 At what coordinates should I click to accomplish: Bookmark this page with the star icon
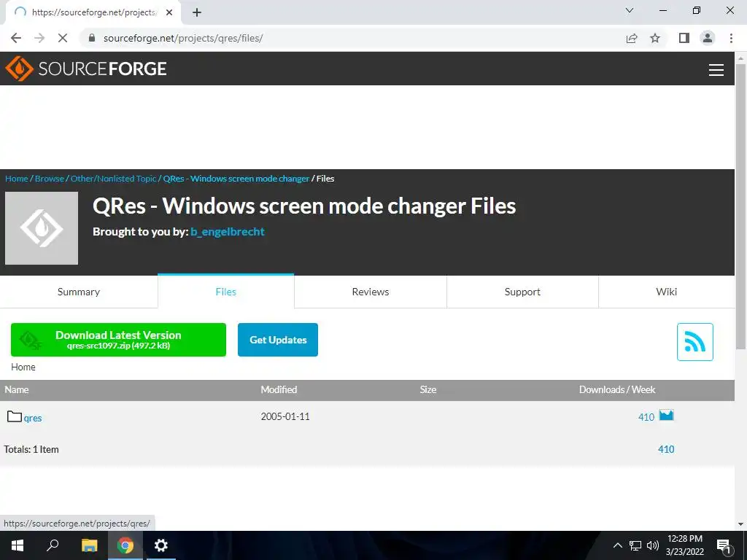click(x=655, y=38)
